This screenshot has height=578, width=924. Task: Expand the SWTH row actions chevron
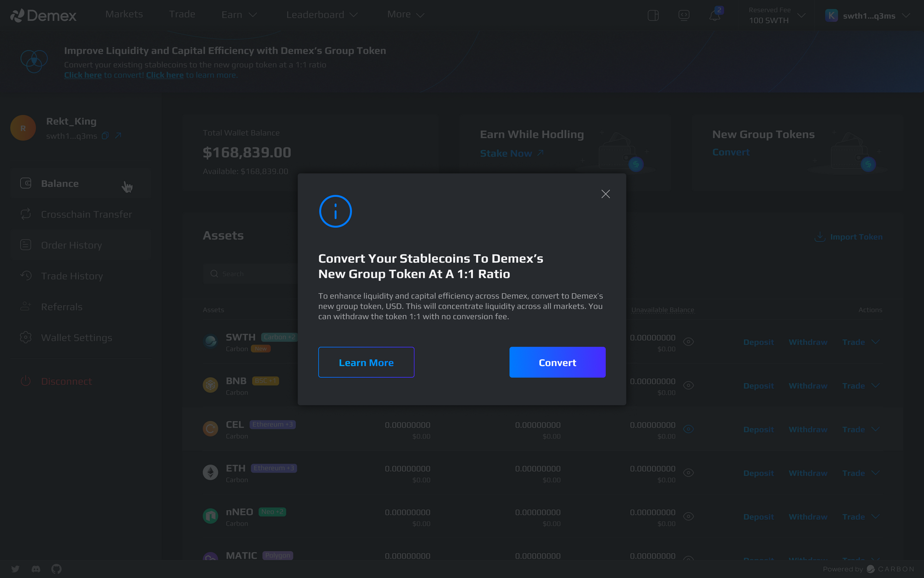(x=875, y=342)
